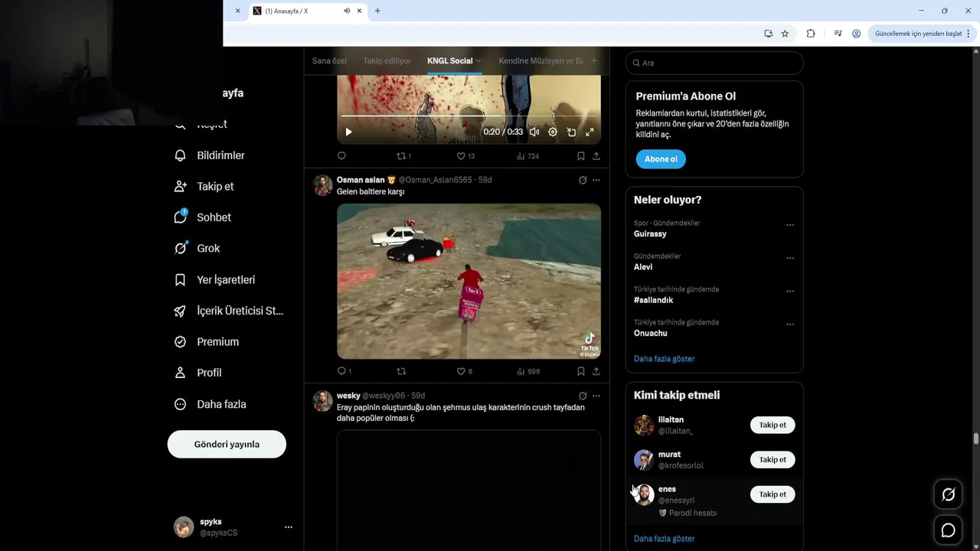
Task: Seek on the top video progress bar
Action: 469,116
